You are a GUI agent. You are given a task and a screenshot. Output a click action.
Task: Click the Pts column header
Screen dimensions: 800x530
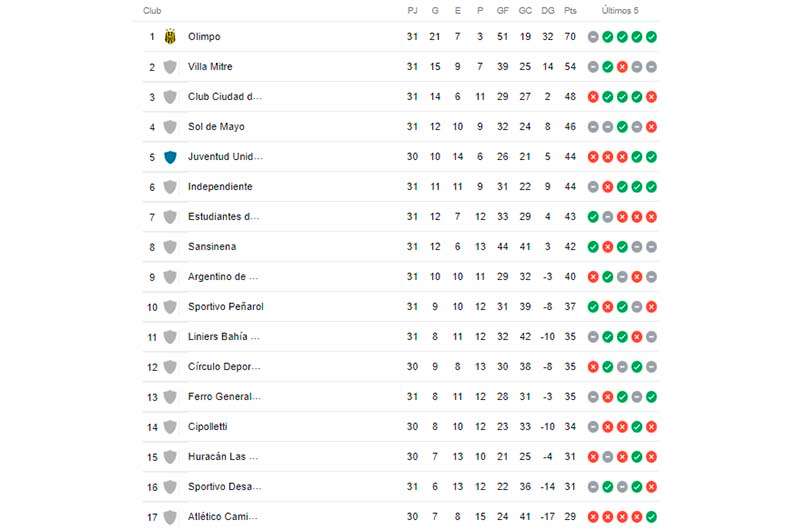tap(570, 11)
